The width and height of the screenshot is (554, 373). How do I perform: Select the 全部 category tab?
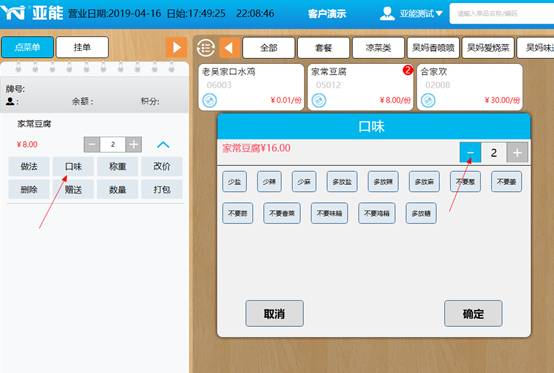click(x=269, y=48)
